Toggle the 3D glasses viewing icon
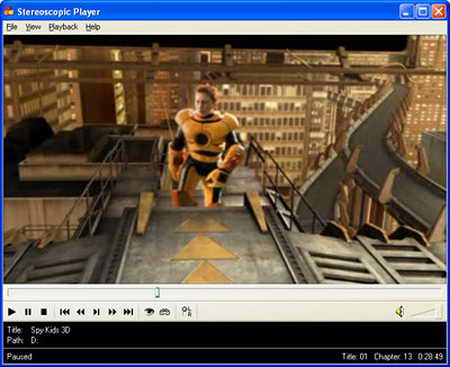Viewport: 450px width, 367px height. 165,312
